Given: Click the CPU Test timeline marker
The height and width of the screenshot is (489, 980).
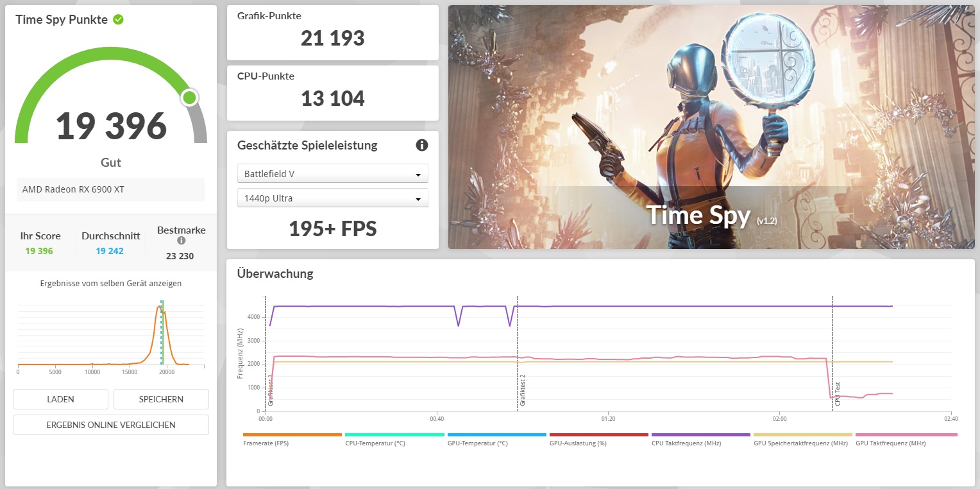Looking at the screenshot, I should coord(837,394).
